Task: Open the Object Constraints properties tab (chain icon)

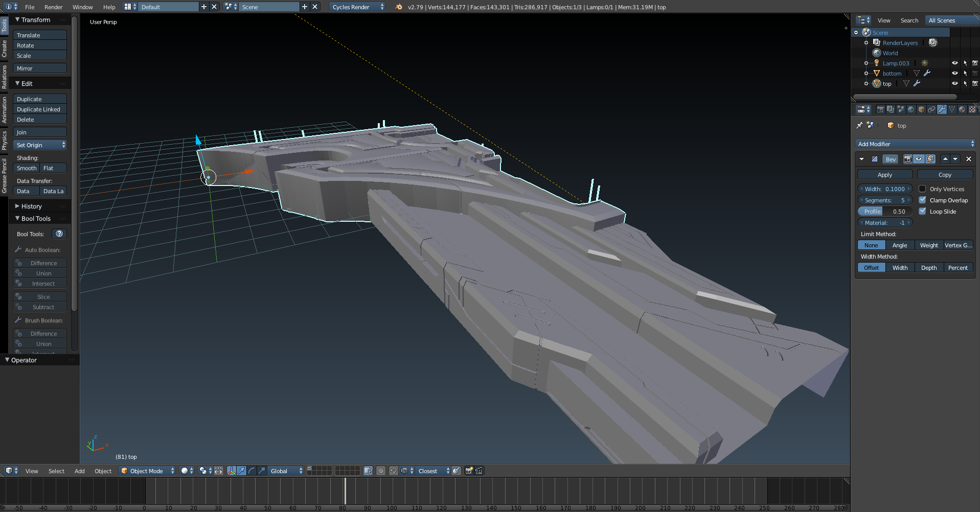Action: pos(931,109)
